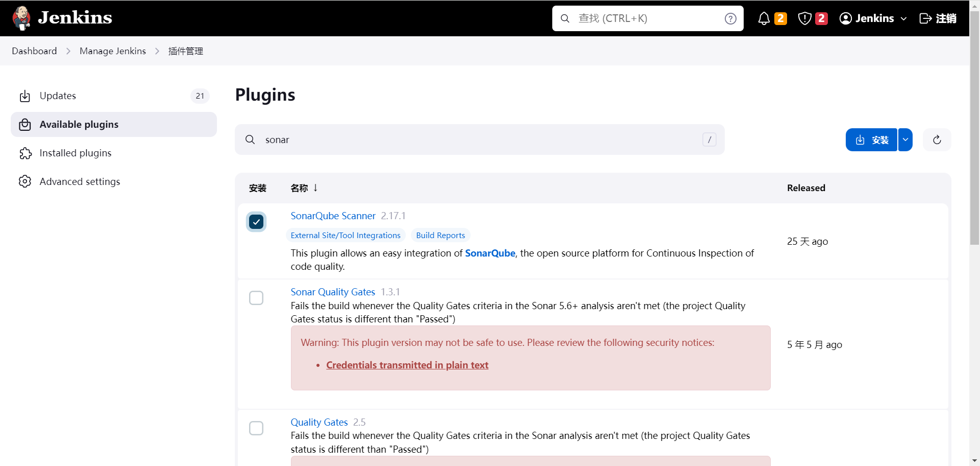This screenshot has width=980, height=466.
Task: Check the Quality Gates 2.5 checkbox
Action: (256, 428)
